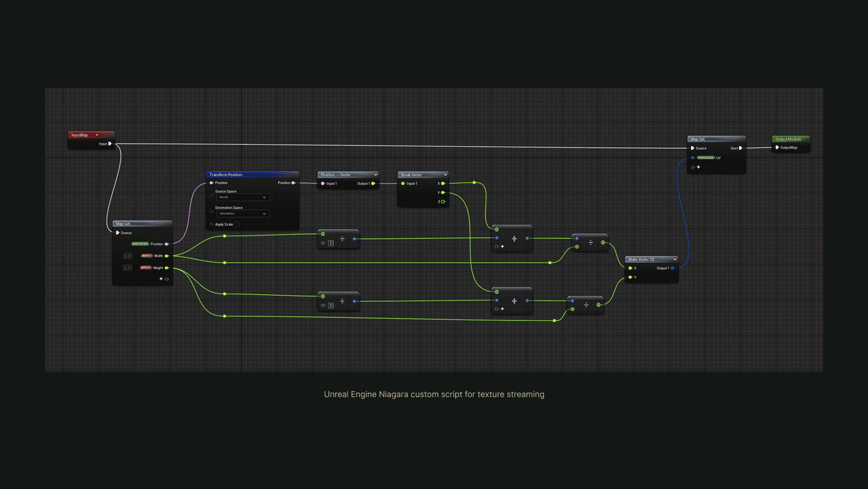The height and width of the screenshot is (489, 868).
Task: Click the PARTICLES UV input pin on Map Set
Action: coord(693,158)
